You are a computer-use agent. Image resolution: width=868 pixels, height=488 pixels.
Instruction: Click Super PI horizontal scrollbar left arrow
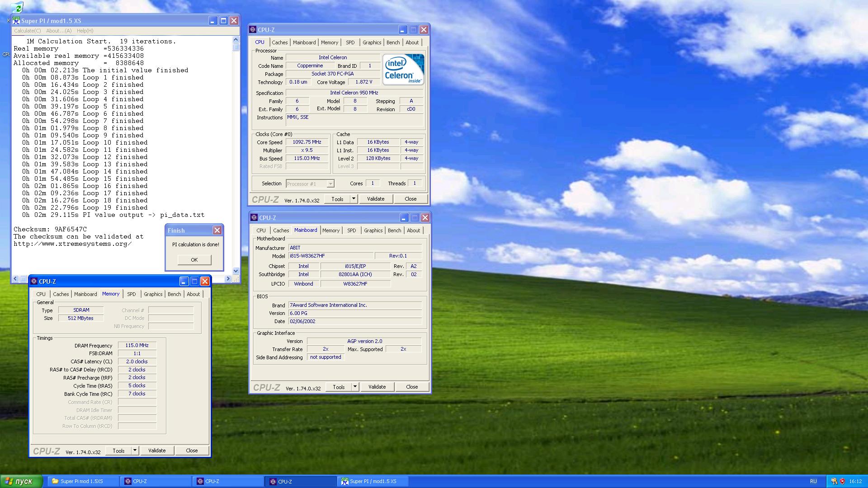pyautogui.click(x=15, y=279)
